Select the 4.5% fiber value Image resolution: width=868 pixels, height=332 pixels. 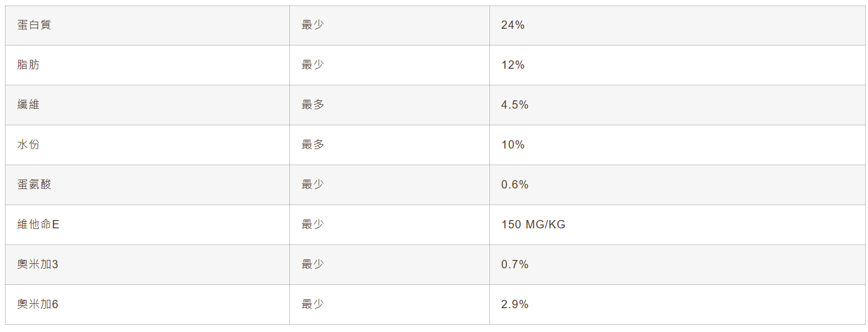tap(515, 105)
